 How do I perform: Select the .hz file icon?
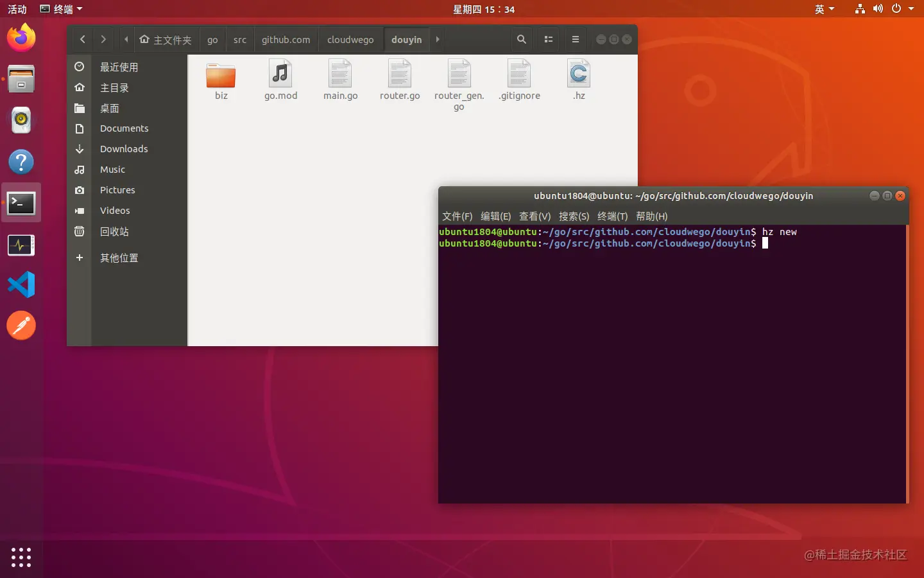[x=579, y=74]
